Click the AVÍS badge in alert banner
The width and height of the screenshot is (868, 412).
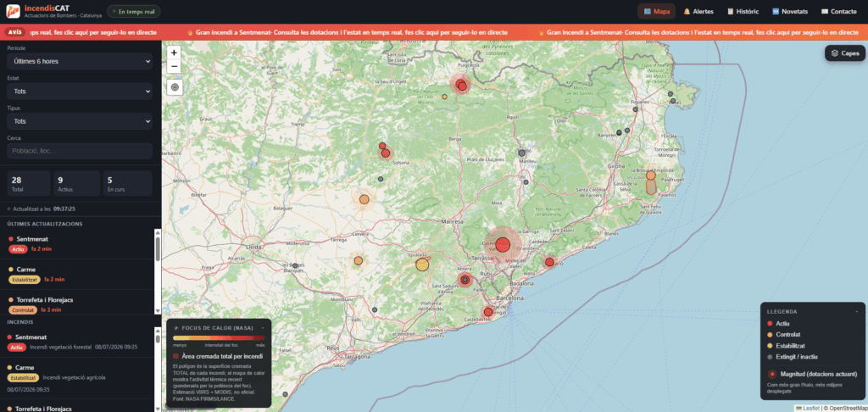pyautogui.click(x=15, y=32)
